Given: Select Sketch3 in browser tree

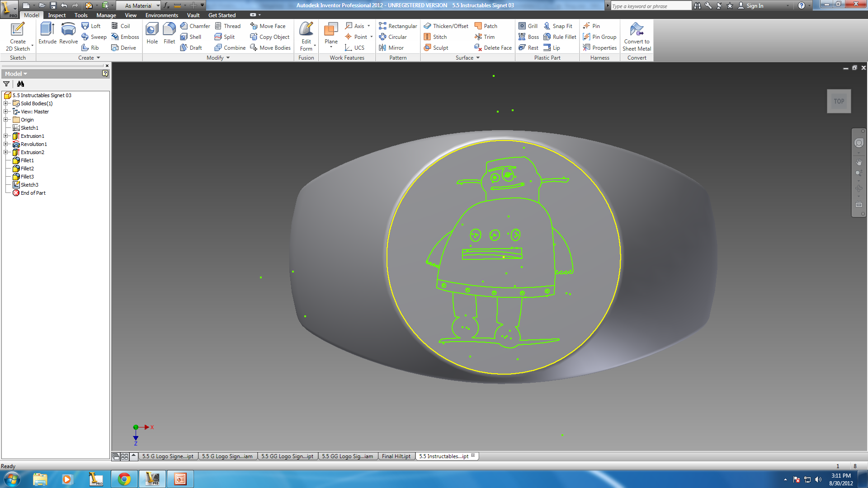Looking at the screenshot, I should (26, 185).
